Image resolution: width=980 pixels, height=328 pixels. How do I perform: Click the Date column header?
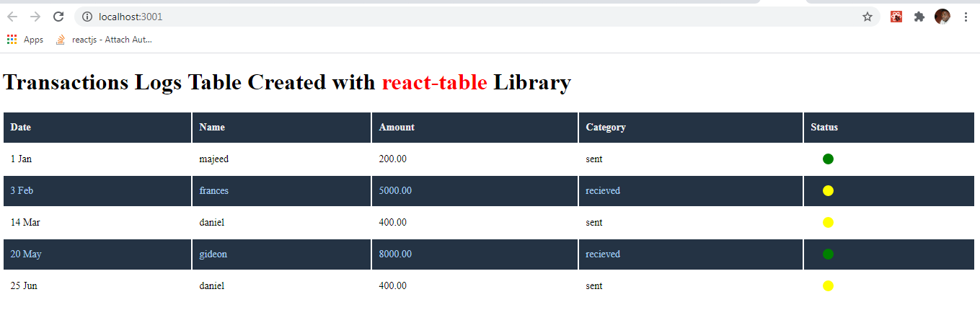(x=97, y=128)
